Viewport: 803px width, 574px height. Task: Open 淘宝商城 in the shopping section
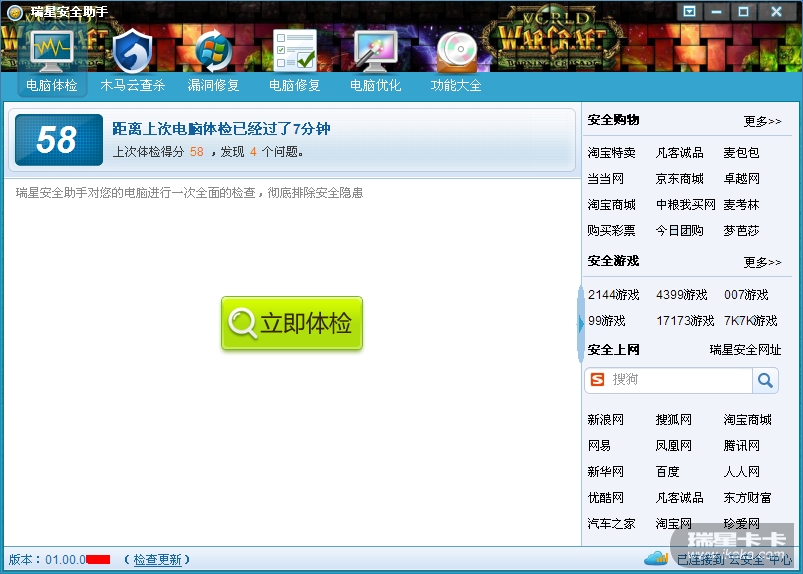[611, 205]
